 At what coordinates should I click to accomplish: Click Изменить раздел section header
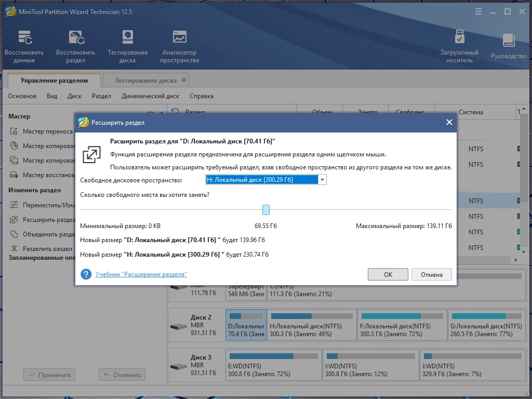(x=35, y=190)
